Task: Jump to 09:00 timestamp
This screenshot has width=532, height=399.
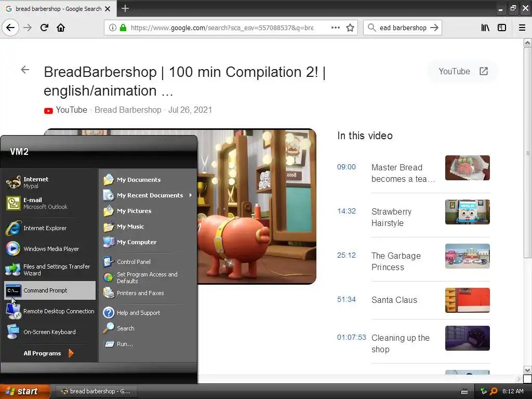Action: pos(347,167)
